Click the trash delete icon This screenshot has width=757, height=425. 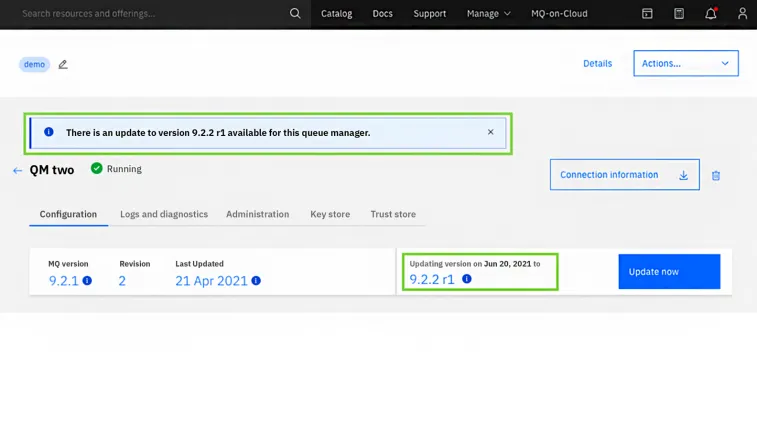click(x=716, y=175)
